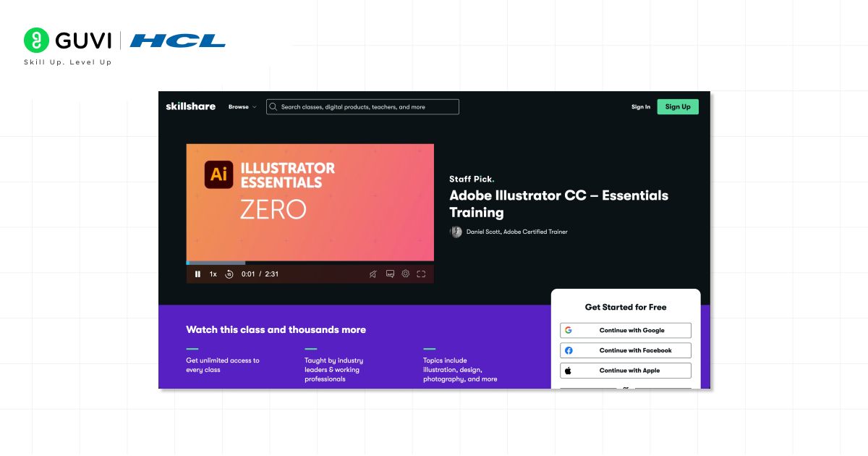This screenshot has width=868, height=456.
Task: Expand the Browse dropdown menu
Action: [x=242, y=107]
